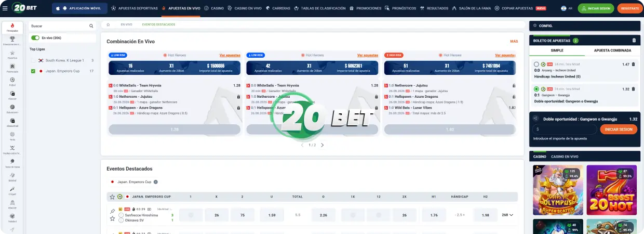Open Copiar apuestas menu item
This screenshot has width=644, height=234.
520,8
